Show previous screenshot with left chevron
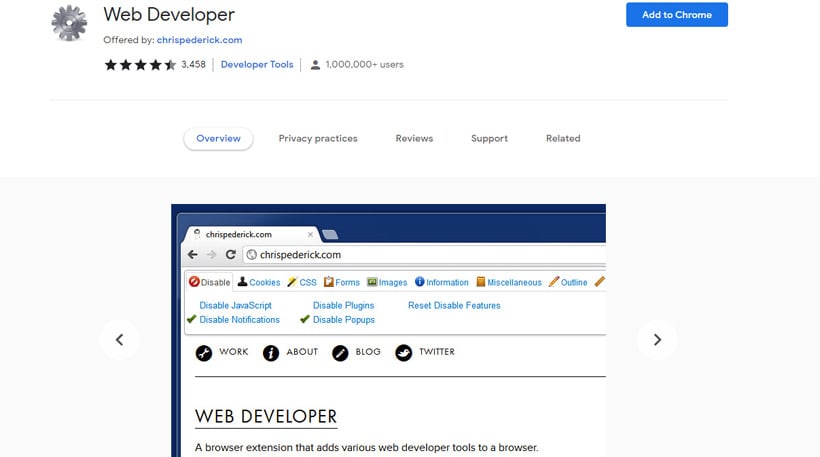This screenshot has width=820, height=457. coord(120,340)
